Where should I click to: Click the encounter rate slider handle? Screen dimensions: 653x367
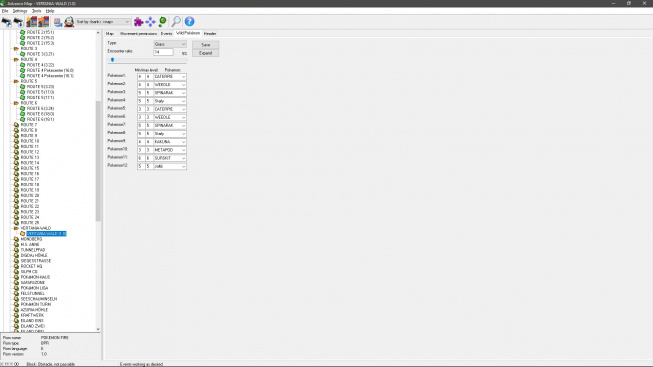[x=112, y=60]
